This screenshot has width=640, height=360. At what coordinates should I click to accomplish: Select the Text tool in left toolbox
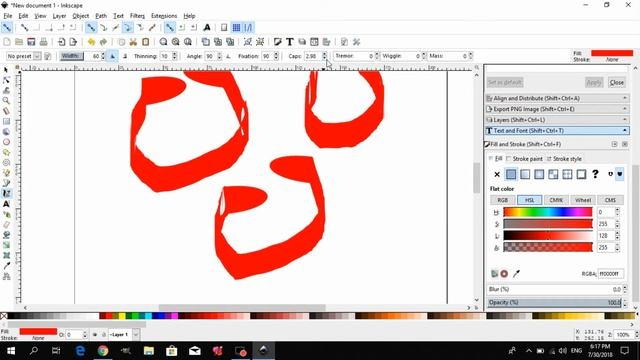point(6,204)
